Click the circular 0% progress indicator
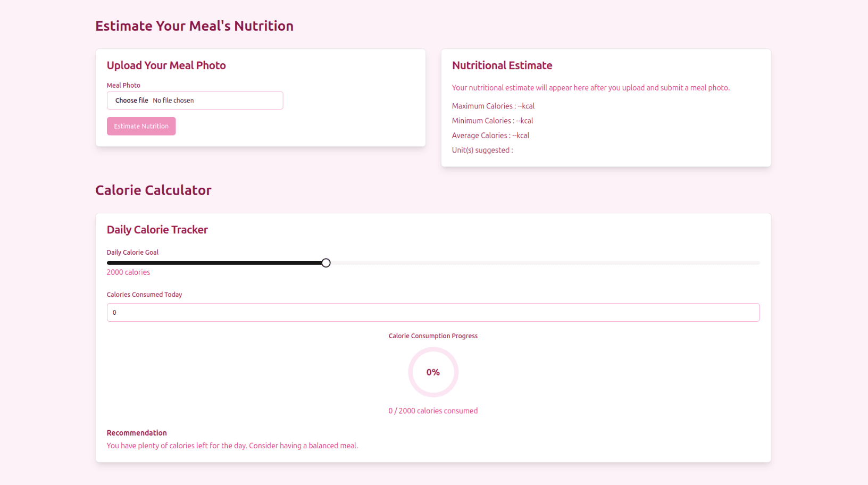Viewport: 868px width, 485px height. (x=433, y=372)
